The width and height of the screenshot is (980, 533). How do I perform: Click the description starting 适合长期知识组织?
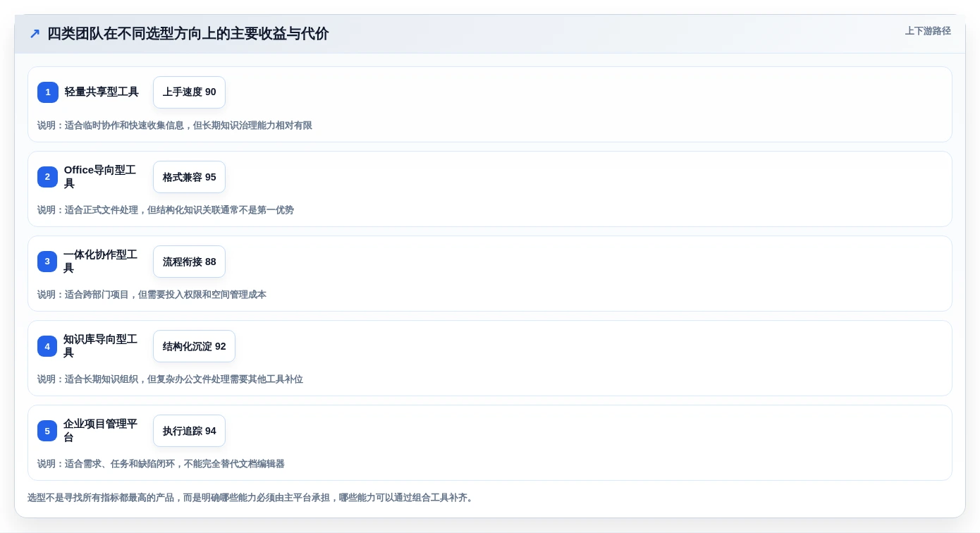click(x=170, y=379)
